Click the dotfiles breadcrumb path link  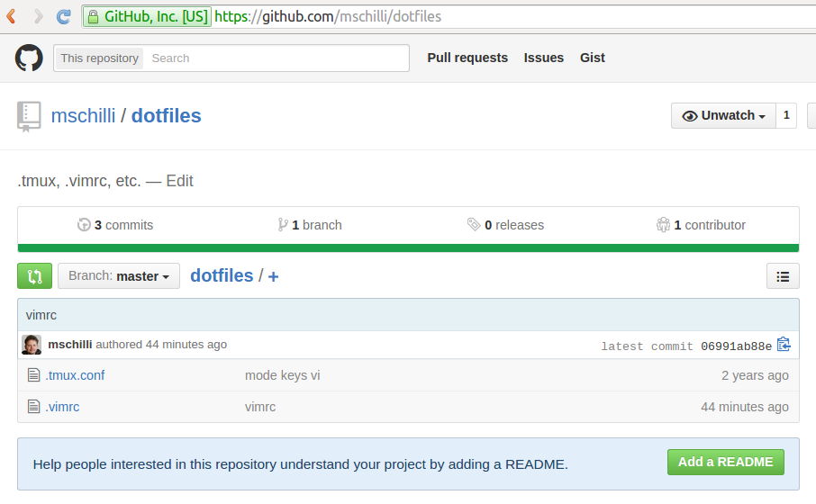click(x=222, y=275)
